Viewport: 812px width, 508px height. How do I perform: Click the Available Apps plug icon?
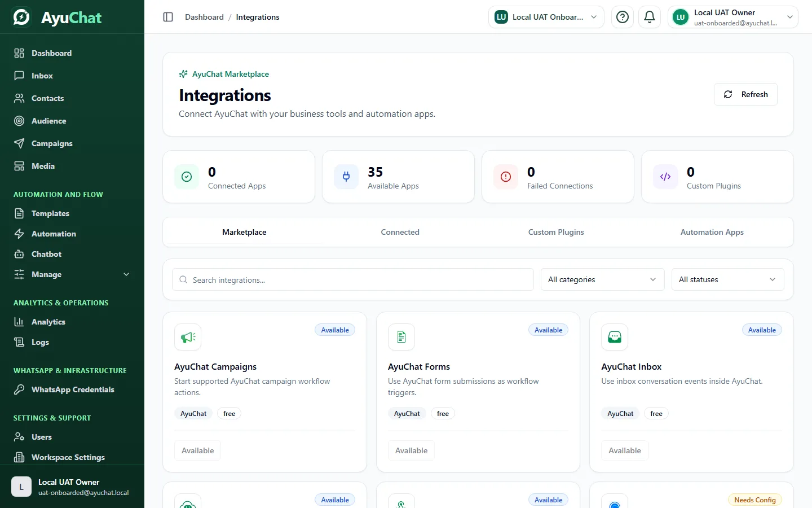coord(346,177)
